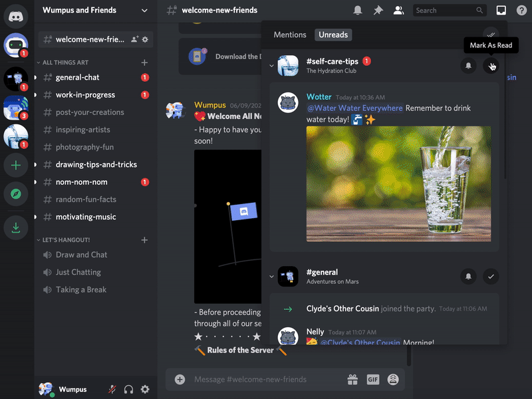Click the @Water Water Everywhere mention
The image size is (532, 399).
(x=353, y=106)
